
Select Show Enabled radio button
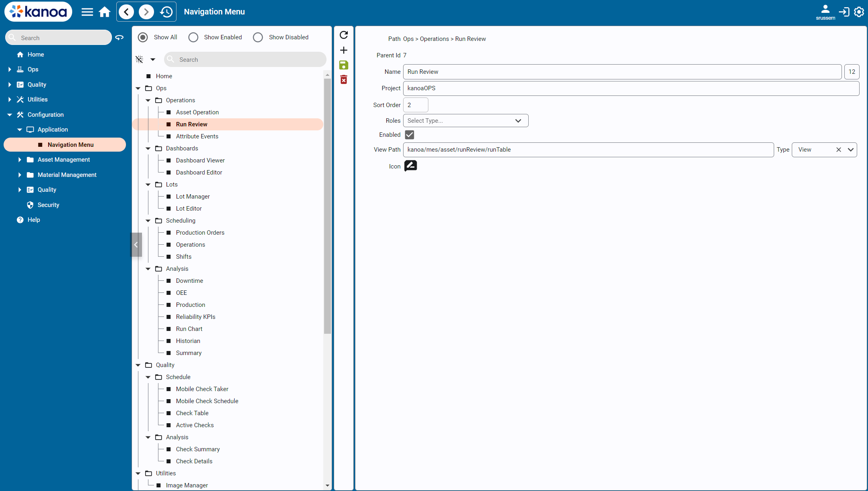[x=194, y=37]
